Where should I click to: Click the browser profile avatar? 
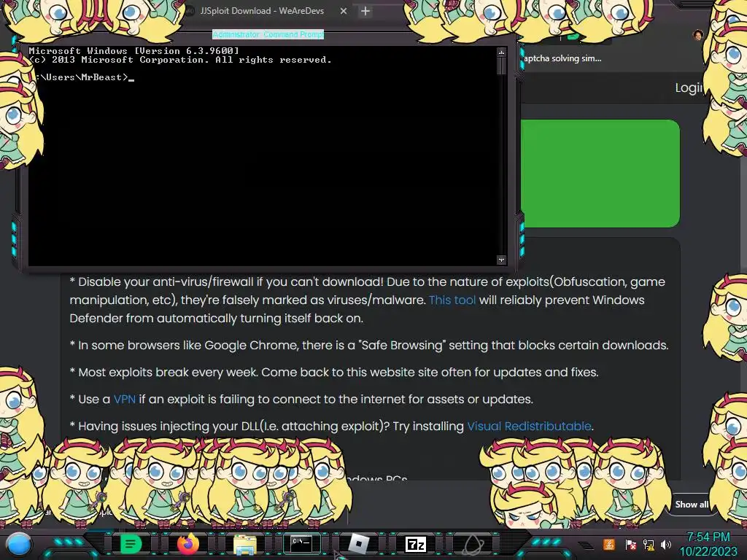pyautogui.click(x=698, y=35)
